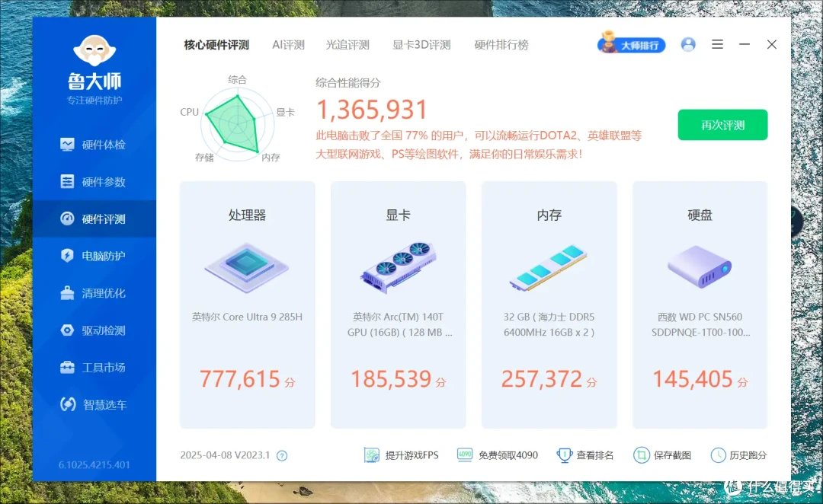
Task: Click the 免费领取4090 icon
Action: (465, 455)
